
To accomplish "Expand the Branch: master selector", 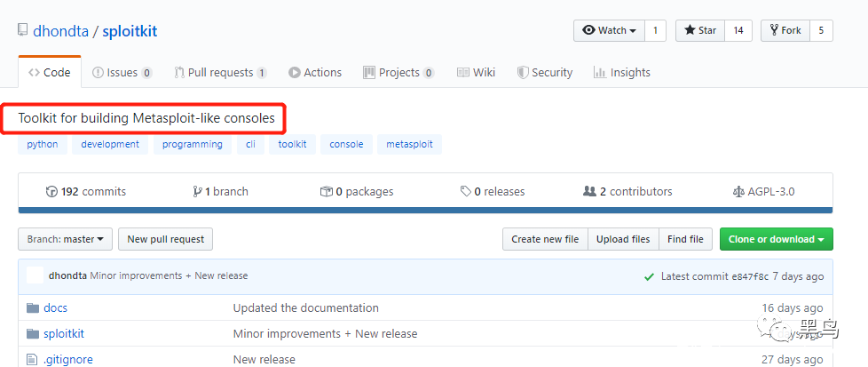I will point(65,239).
